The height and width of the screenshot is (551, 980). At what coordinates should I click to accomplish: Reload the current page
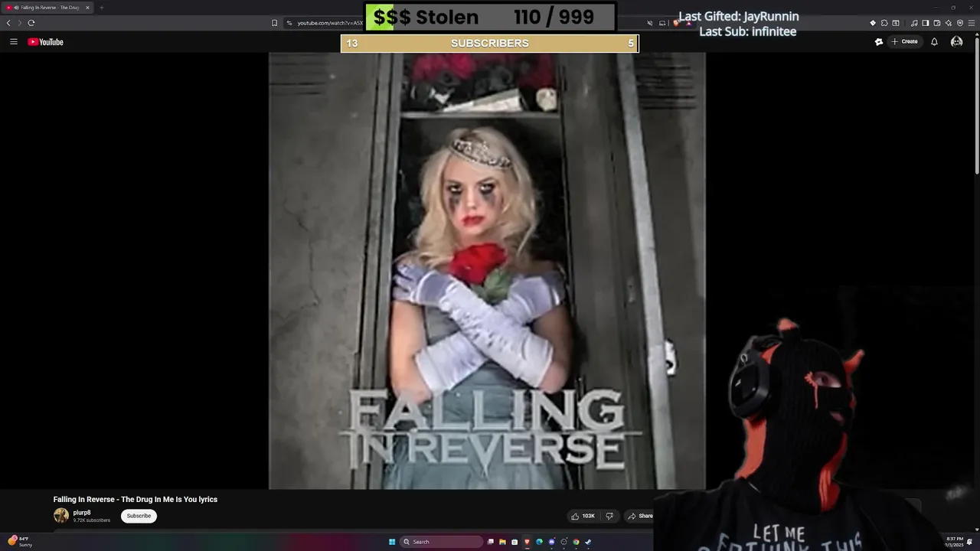pyautogui.click(x=31, y=23)
